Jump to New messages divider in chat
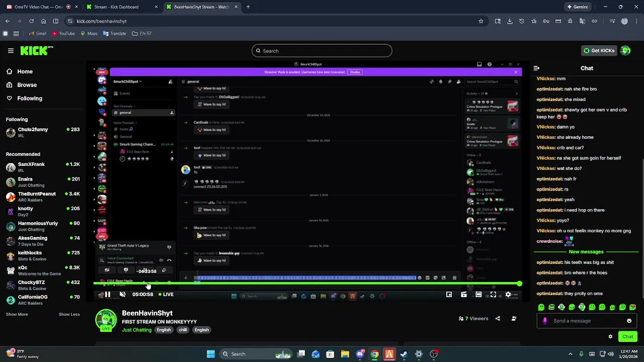Screen dimensions: 644x362 point(586,251)
